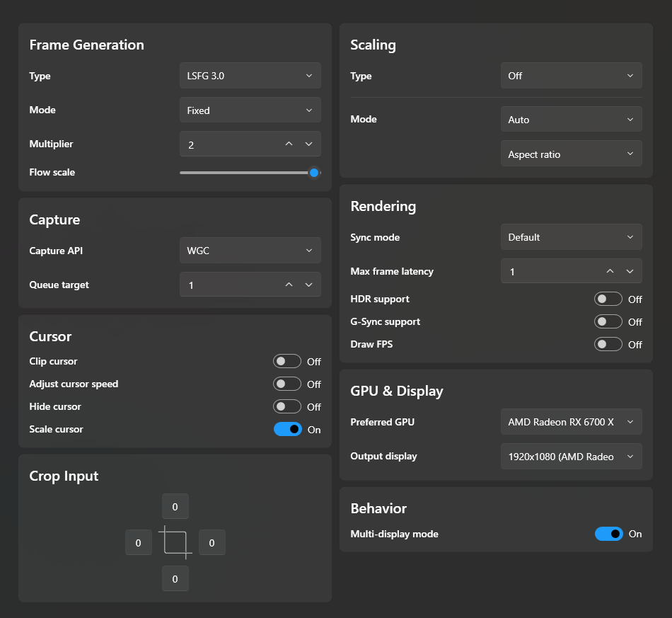The height and width of the screenshot is (618, 672).
Task: Click the Max frame latency label
Action: 392,271
